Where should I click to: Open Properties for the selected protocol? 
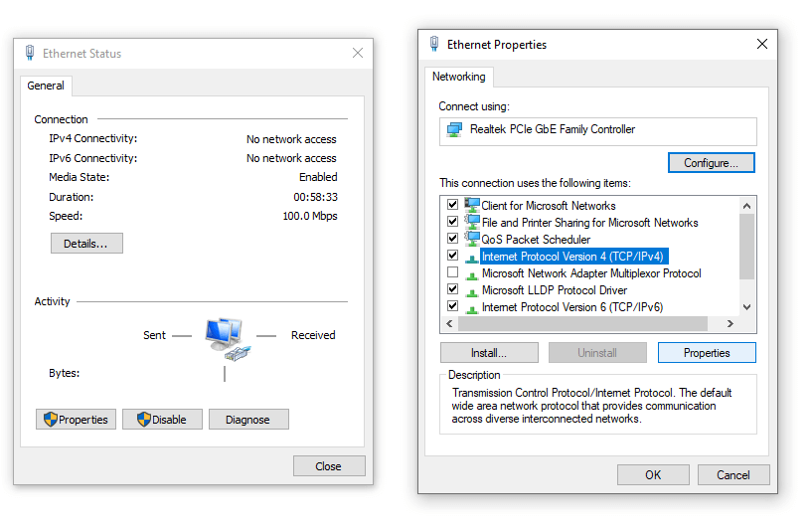(707, 353)
